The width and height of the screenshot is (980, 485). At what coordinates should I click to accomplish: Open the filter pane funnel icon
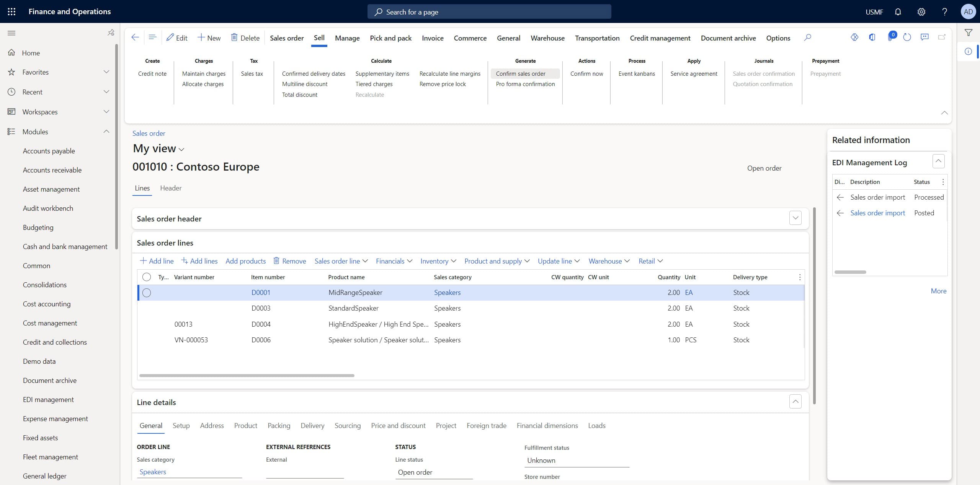tap(969, 33)
